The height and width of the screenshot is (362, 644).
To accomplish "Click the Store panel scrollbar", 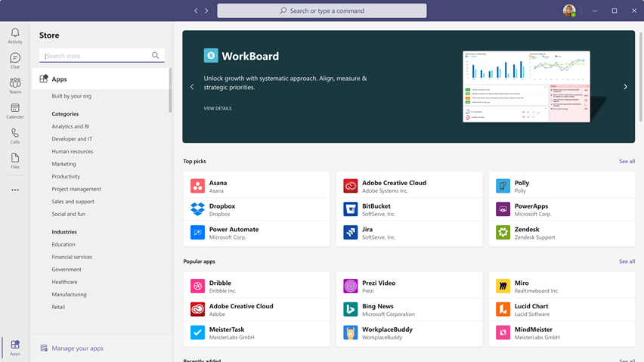I will pos(170,90).
